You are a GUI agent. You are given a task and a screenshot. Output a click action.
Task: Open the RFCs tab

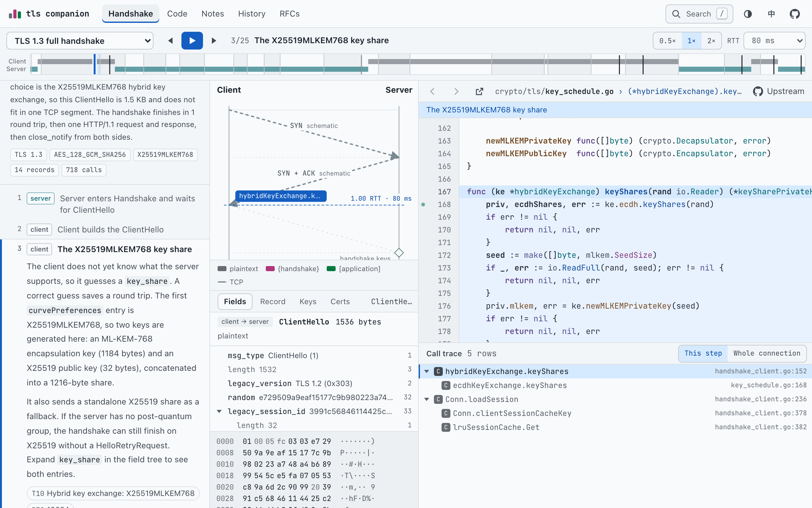[290, 14]
